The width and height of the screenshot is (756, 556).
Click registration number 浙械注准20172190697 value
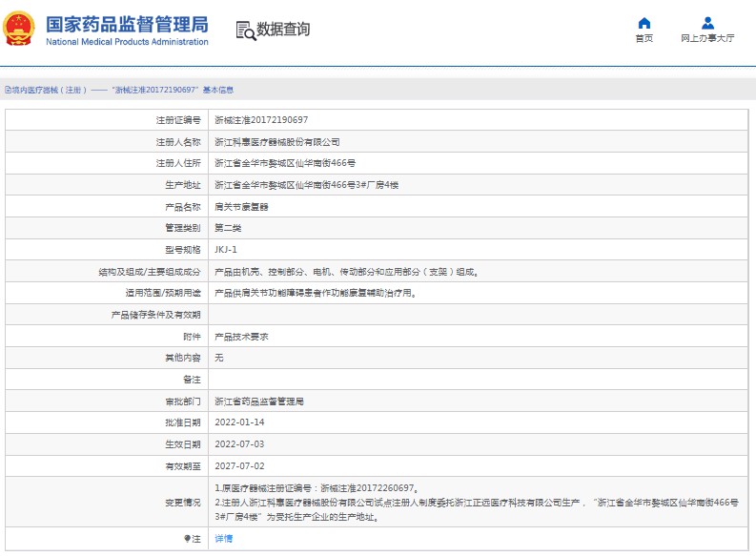click(x=261, y=120)
